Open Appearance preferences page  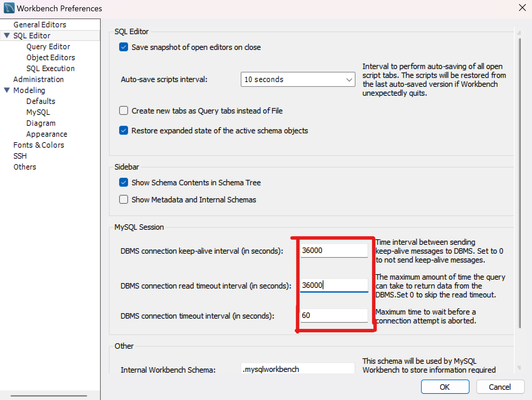pos(47,134)
